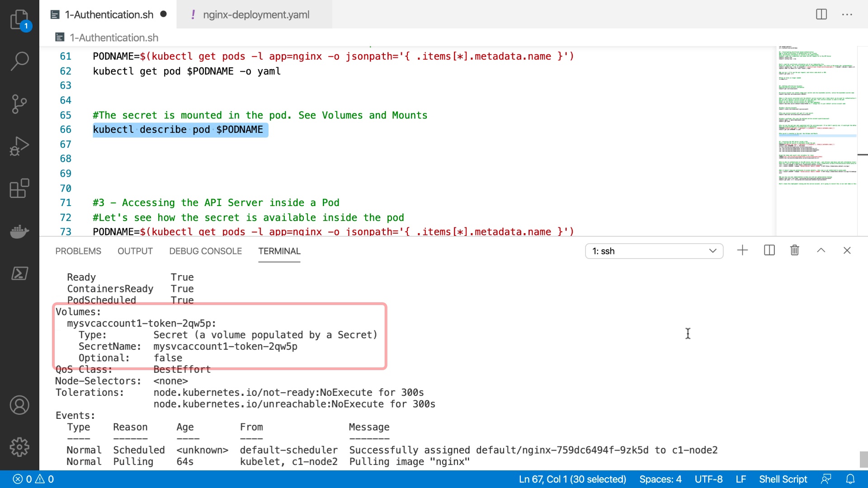The height and width of the screenshot is (488, 868).
Task: Click the kill terminal trash button
Action: [x=794, y=250]
